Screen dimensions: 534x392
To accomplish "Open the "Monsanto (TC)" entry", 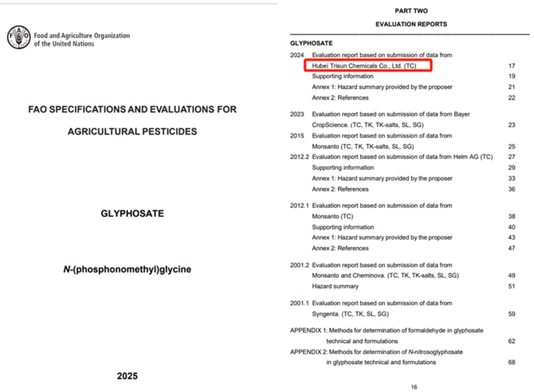I will click(332, 216).
